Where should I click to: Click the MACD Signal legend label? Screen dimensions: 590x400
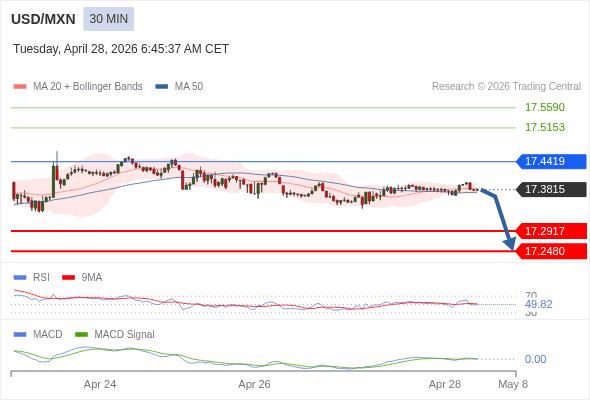click(x=125, y=335)
